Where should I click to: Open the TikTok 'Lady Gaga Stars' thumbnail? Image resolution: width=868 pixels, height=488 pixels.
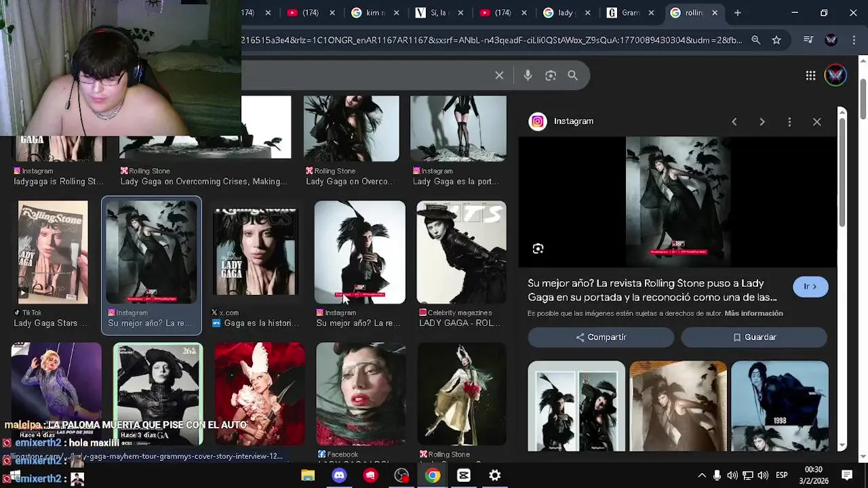[x=53, y=252]
